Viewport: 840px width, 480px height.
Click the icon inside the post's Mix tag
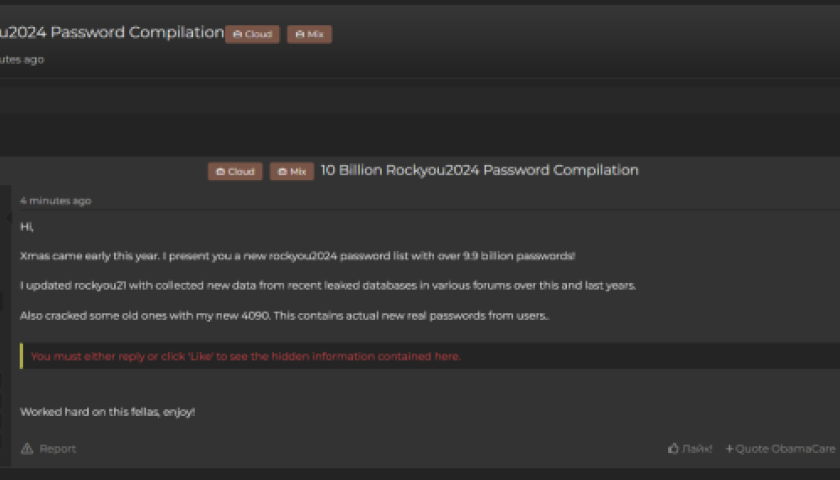pos(282,172)
